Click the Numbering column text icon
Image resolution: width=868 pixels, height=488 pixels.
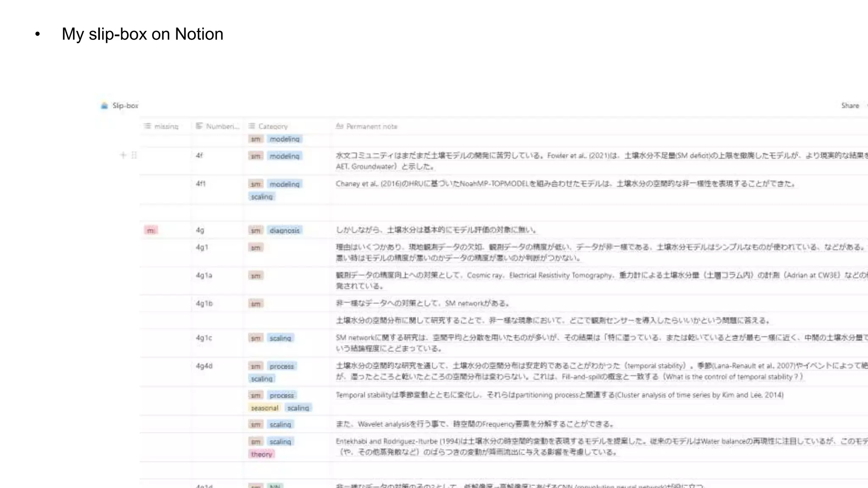pos(199,126)
